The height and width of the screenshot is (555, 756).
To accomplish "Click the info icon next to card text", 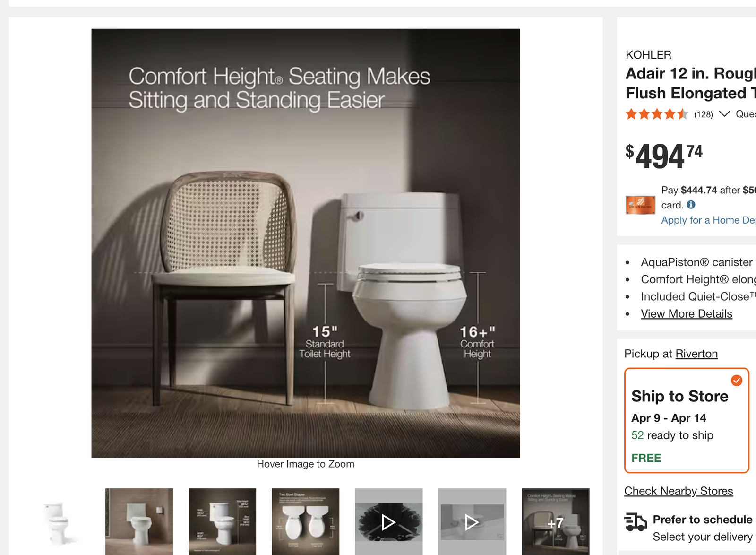I will (x=691, y=205).
